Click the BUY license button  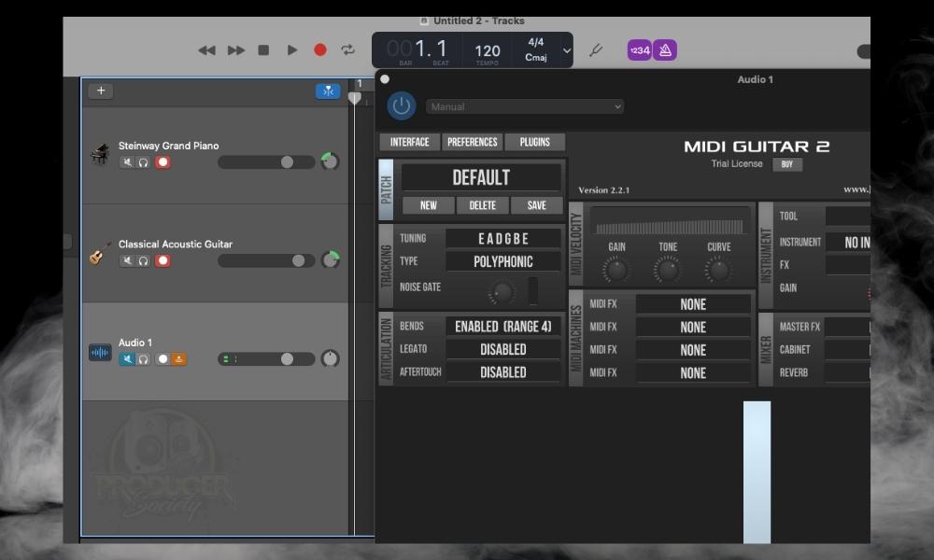pyautogui.click(x=786, y=164)
